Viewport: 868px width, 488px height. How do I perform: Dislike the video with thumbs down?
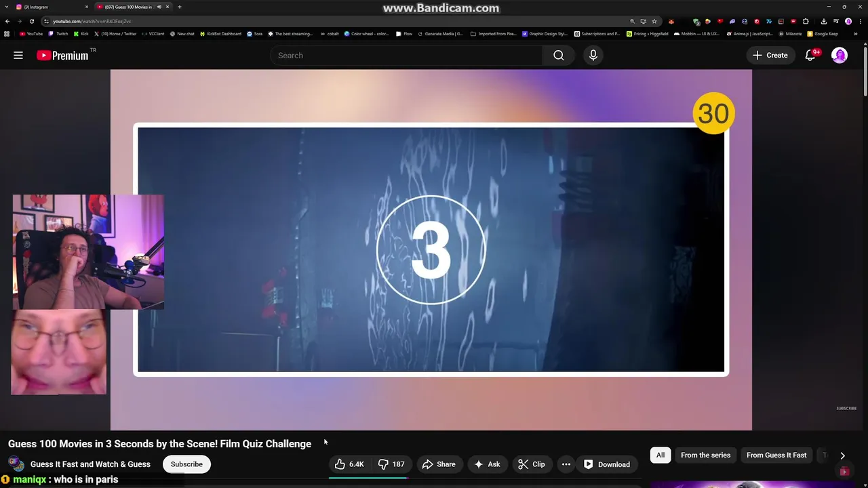tap(391, 464)
